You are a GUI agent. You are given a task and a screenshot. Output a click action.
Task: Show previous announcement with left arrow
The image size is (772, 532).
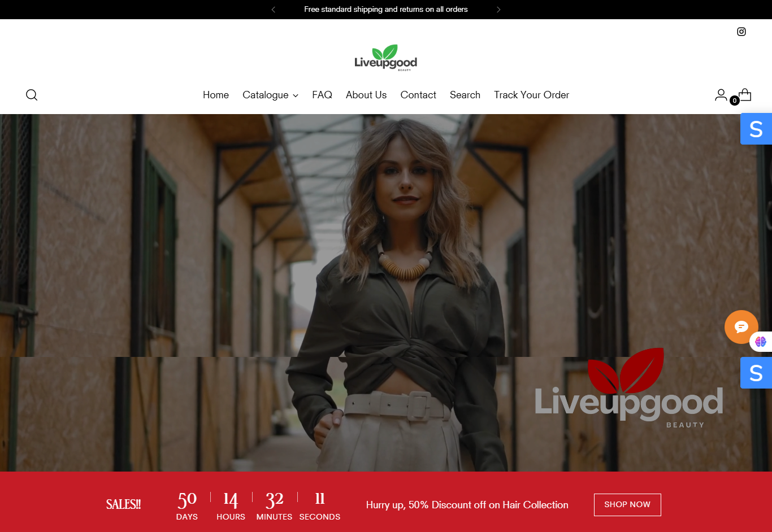tap(274, 10)
